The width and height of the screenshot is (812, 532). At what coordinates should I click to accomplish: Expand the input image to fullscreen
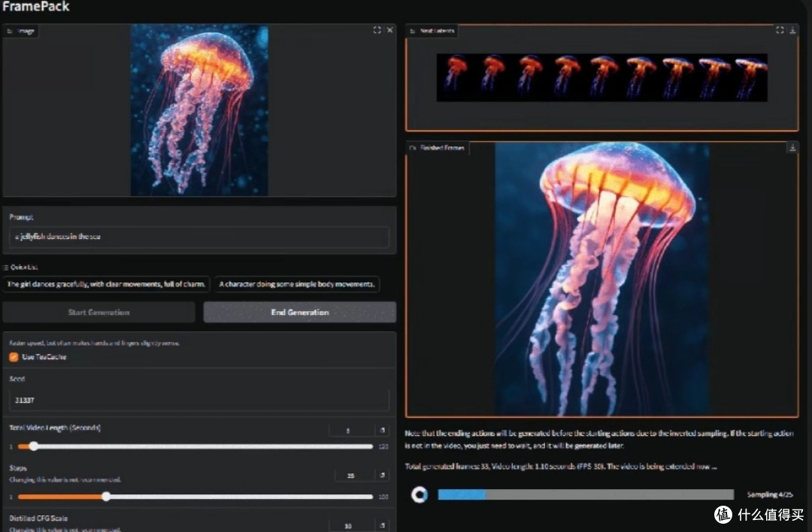tap(377, 30)
